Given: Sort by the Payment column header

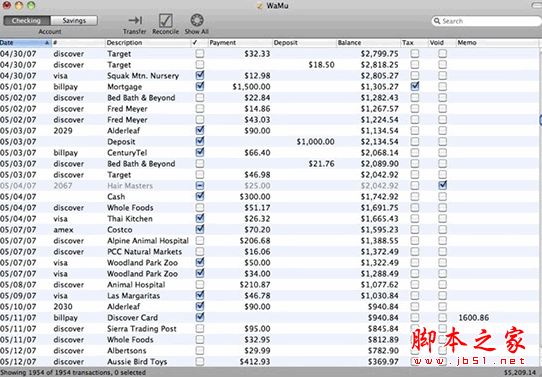Looking at the screenshot, I should (240, 43).
